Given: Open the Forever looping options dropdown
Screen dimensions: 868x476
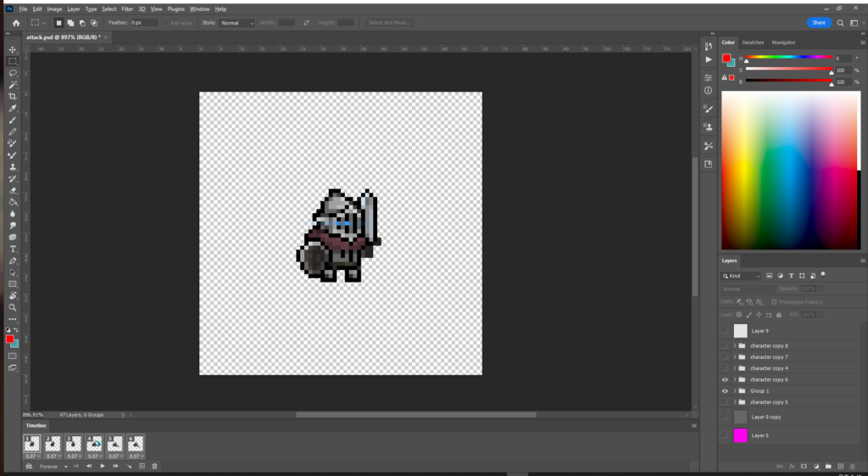Looking at the screenshot, I should tap(53, 466).
